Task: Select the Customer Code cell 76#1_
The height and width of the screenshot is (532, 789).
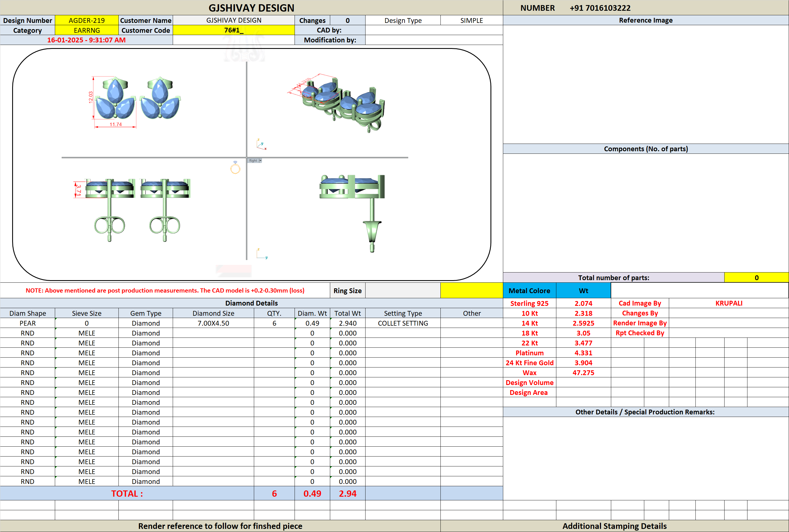Action: point(234,30)
